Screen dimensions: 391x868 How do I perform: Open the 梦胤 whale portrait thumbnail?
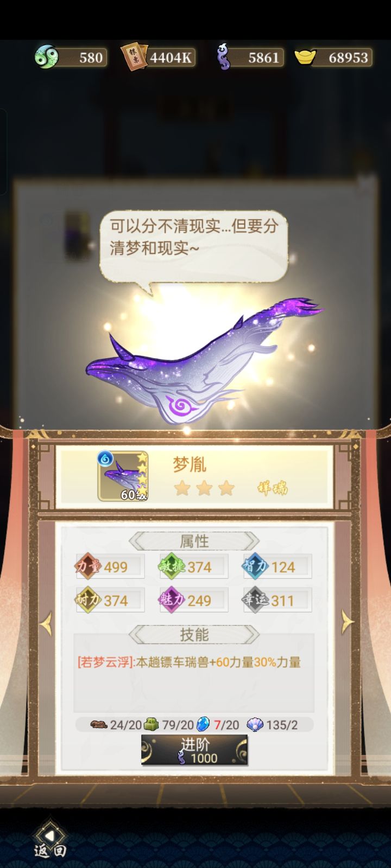point(123,476)
